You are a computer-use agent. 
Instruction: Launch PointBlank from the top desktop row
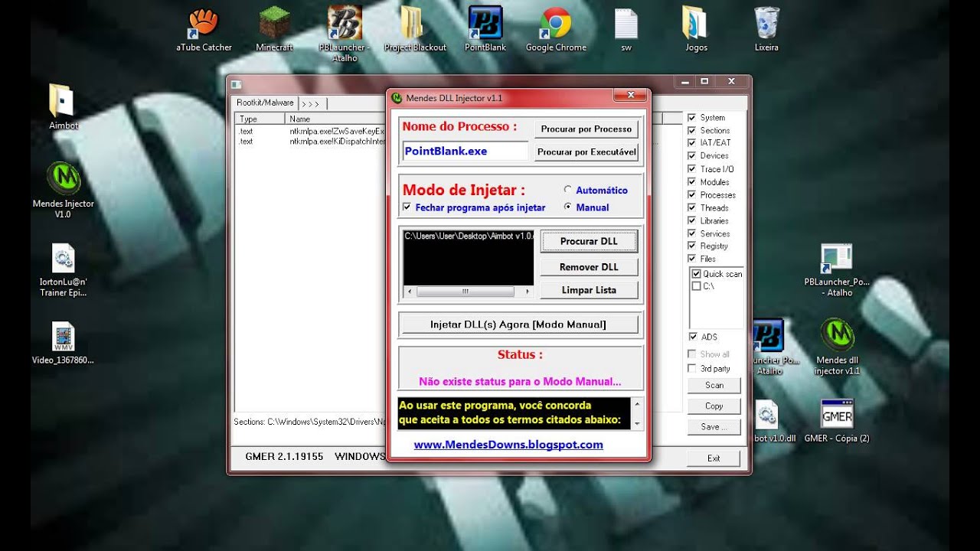tap(485, 29)
